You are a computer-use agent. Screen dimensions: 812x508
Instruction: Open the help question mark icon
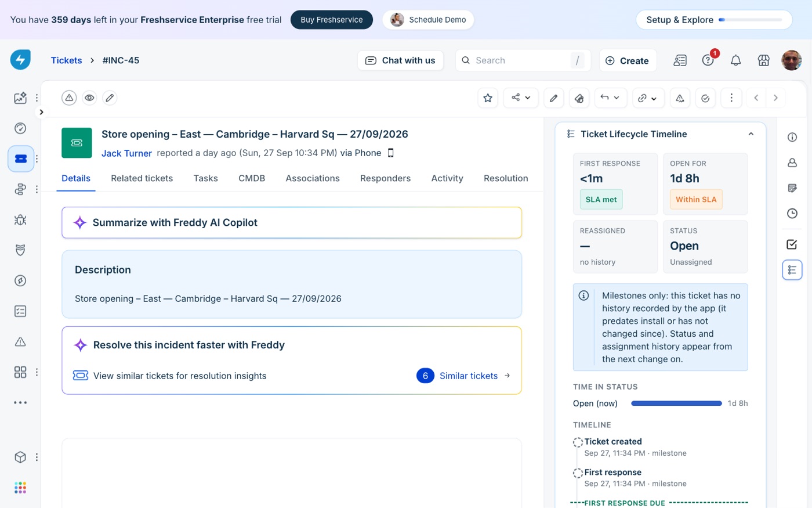708,60
